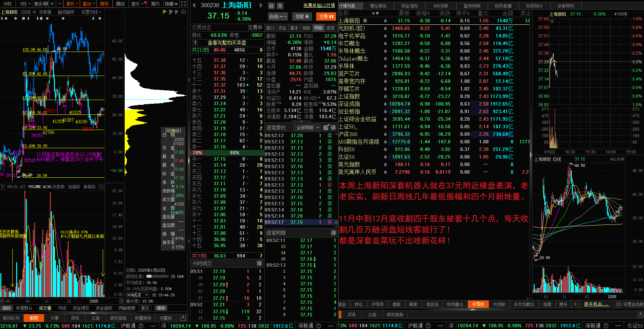Toggle 简约 simple mode
The width and height of the screenshot is (644, 329).
point(155,4)
